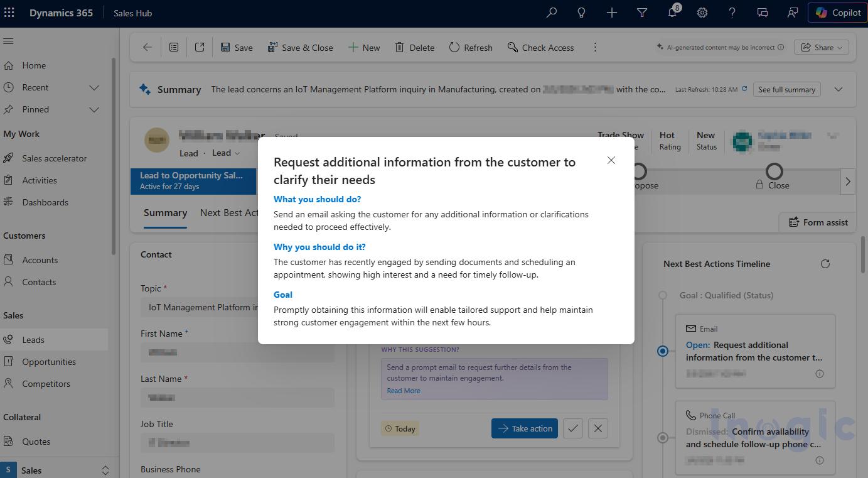Open notifications showing 8 alerts
Screen dimensions: 868x478
(672, 12)
